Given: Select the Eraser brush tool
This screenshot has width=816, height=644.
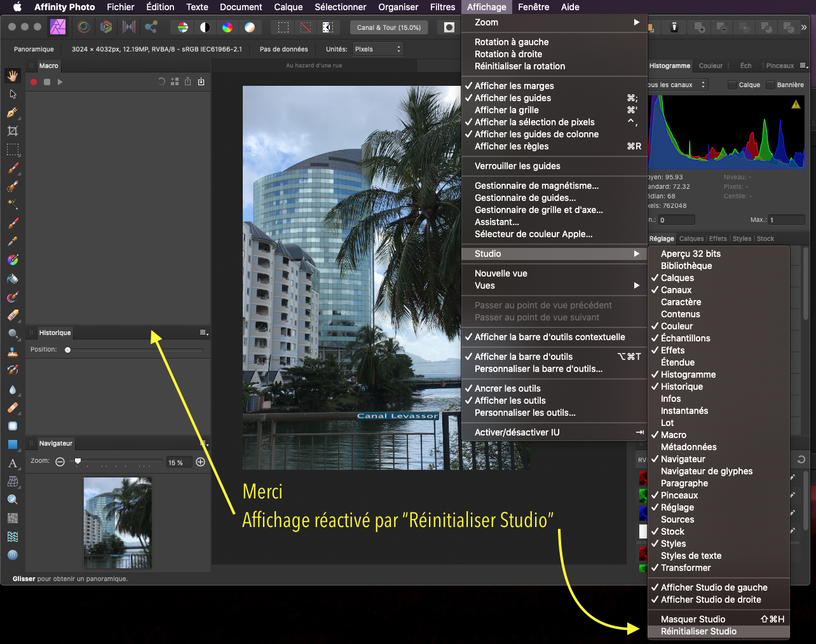Looking at the screenshot, I should click(x=13, y=315).
